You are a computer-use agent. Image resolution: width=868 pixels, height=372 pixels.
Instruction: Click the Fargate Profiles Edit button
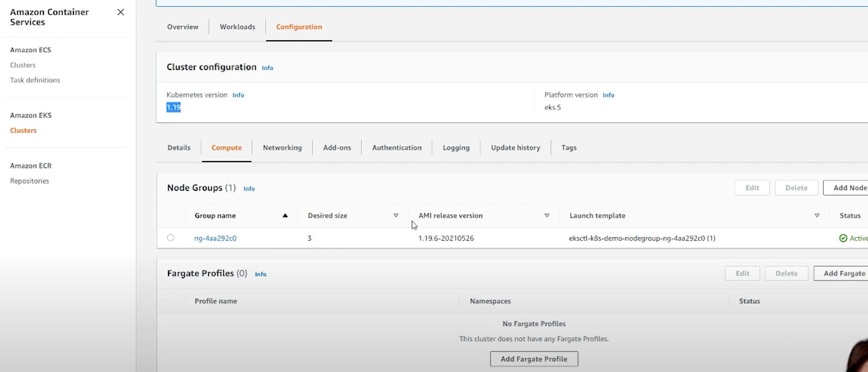tap(743, 273)
